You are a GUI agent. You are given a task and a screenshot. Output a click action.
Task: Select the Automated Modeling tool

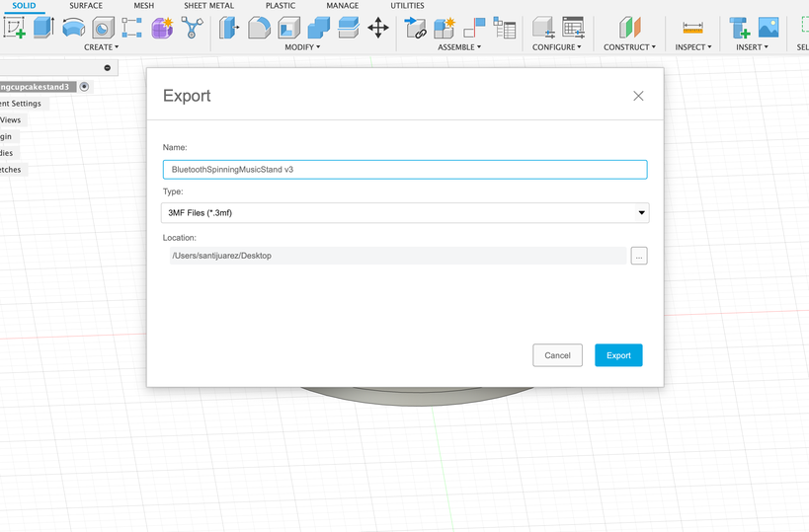click(192, 28)
